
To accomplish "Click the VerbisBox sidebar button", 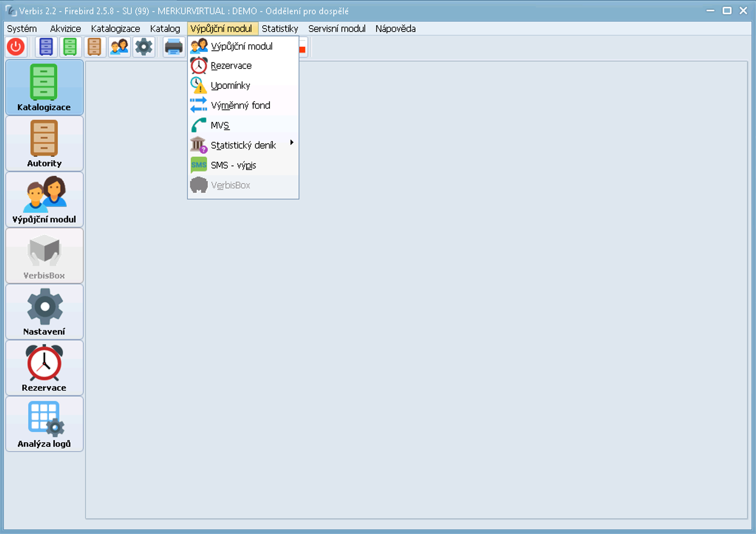I will click(44, 256).
